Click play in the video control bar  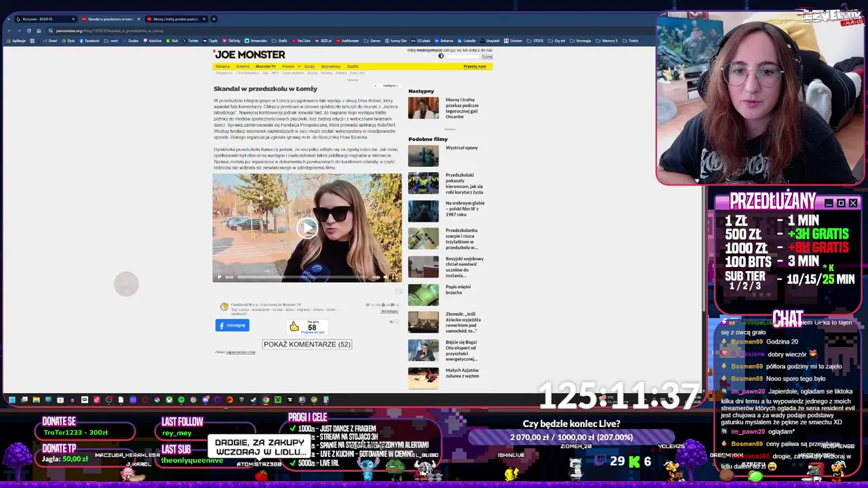pyautogui.click(x=219, y=277)
